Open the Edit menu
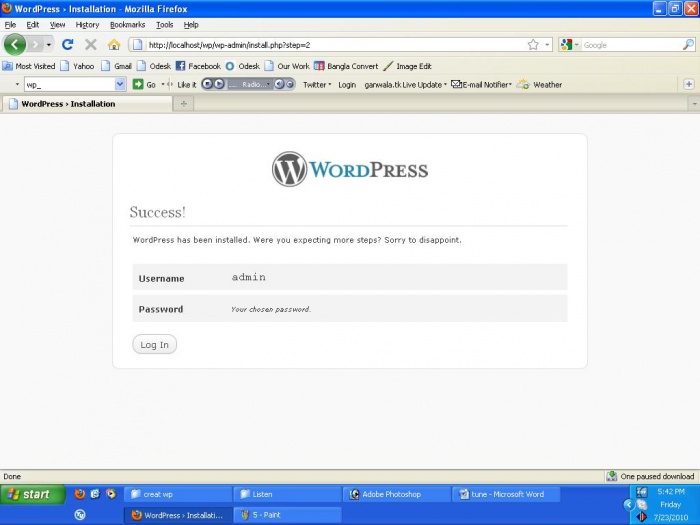Screen dimensions: 700x525 (x=33, y=25)
